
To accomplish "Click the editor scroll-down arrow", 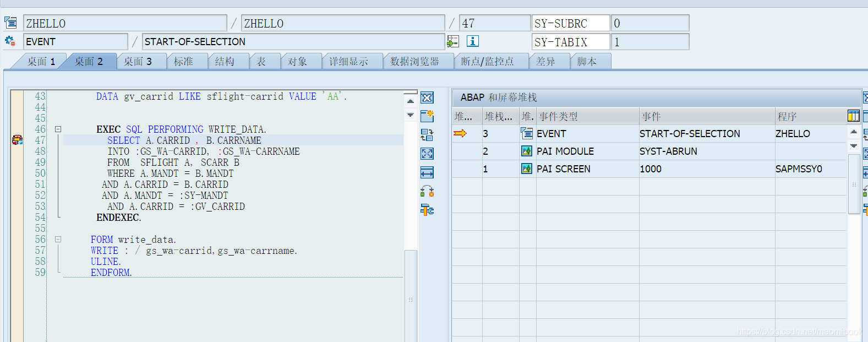I will pyautogui.click(x=411, y=115).
